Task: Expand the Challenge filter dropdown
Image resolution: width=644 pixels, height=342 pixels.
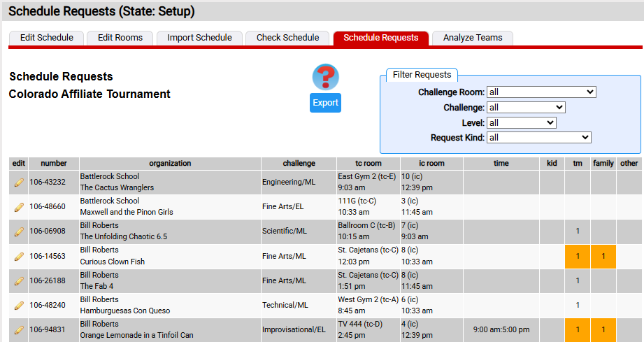Action: (526, 107)
